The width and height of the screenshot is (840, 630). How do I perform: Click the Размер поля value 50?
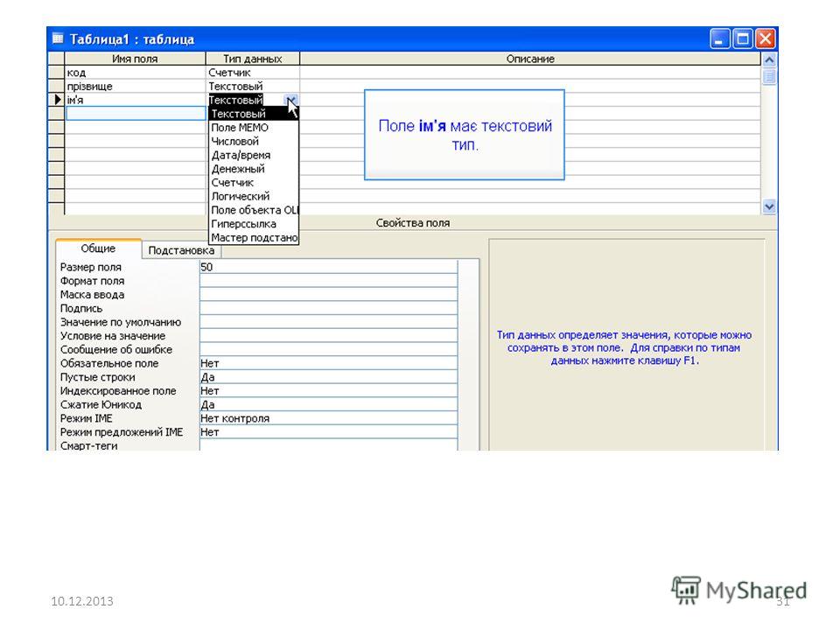tap(328, 267)
